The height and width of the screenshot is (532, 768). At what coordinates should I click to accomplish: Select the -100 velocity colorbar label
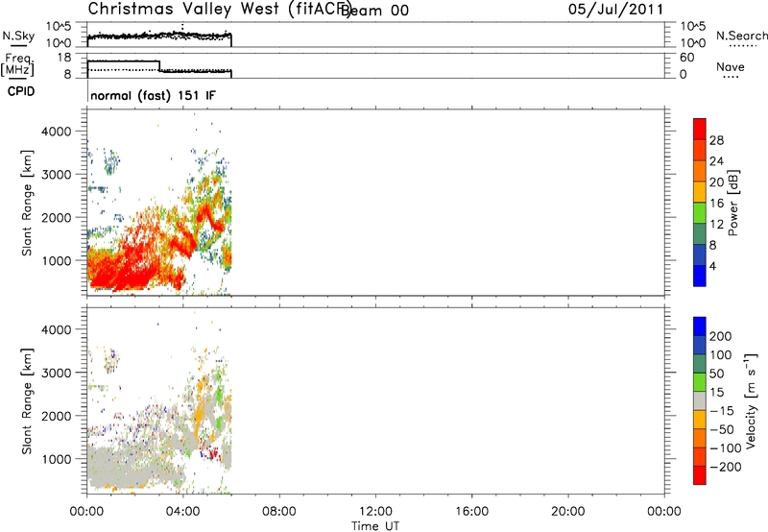[x=726, y=448]
